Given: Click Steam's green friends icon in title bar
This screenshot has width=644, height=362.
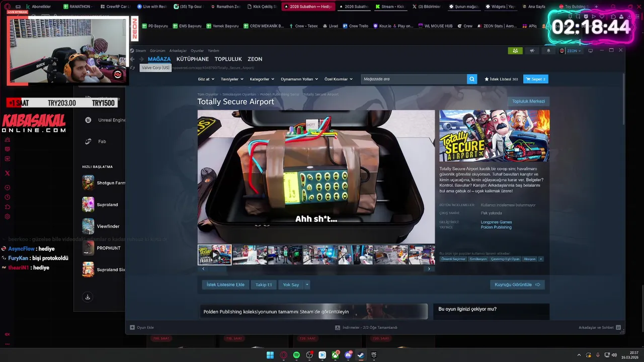Looking at the screenshot, I should (x=515, y=51).
